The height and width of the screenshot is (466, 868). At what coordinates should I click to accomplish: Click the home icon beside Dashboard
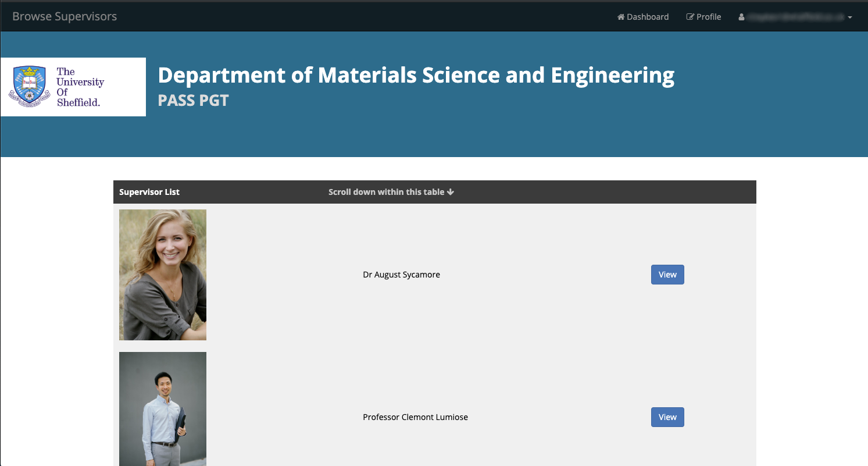click(621, 17)
